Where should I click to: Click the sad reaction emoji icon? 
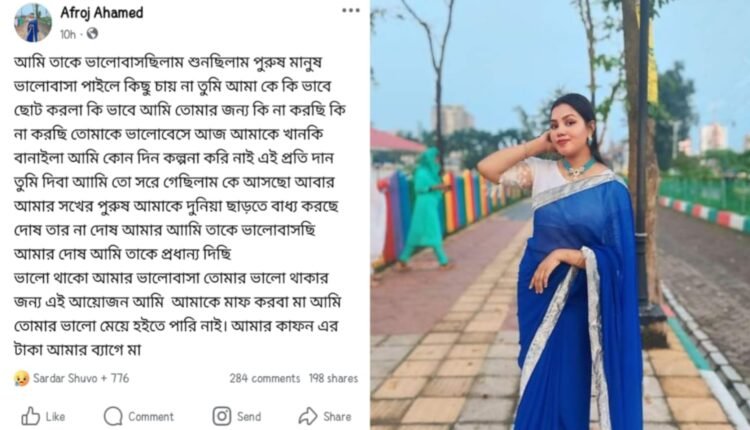point(21,378)
